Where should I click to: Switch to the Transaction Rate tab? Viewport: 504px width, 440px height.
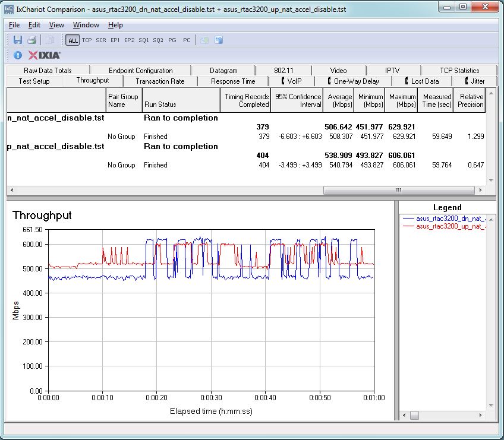pyautogui.click(x=160, y=81)
